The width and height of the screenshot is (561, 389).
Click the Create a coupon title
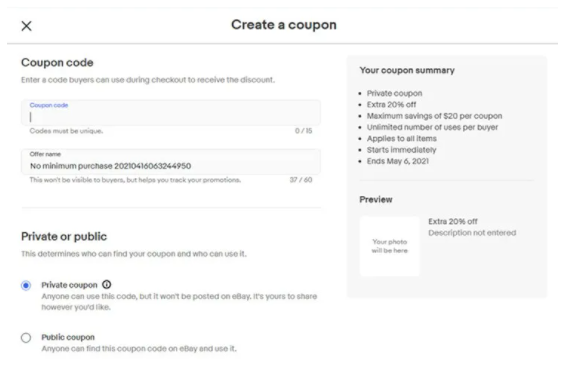point(284,25)
